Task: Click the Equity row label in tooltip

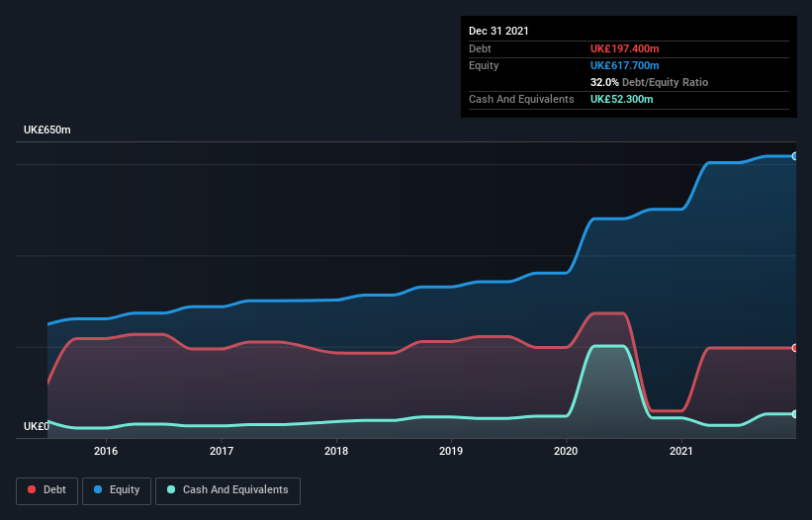Action: pyautogui.click(x=484, y=65)
